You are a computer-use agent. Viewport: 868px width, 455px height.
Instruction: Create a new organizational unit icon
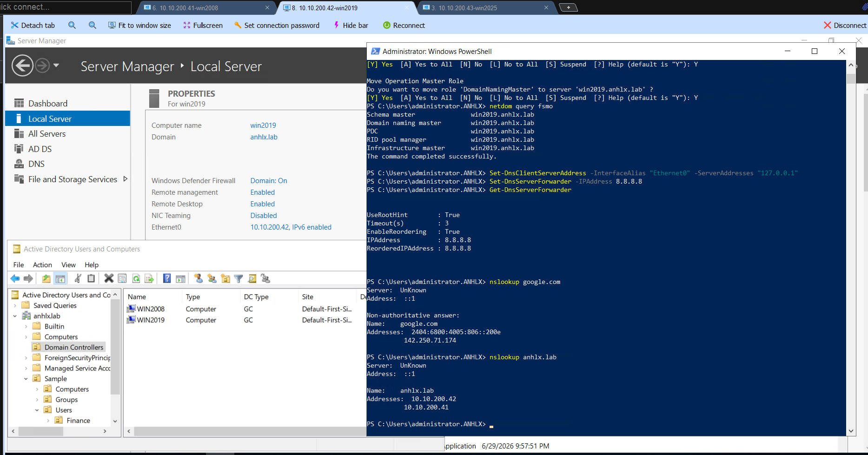[225, 278]
